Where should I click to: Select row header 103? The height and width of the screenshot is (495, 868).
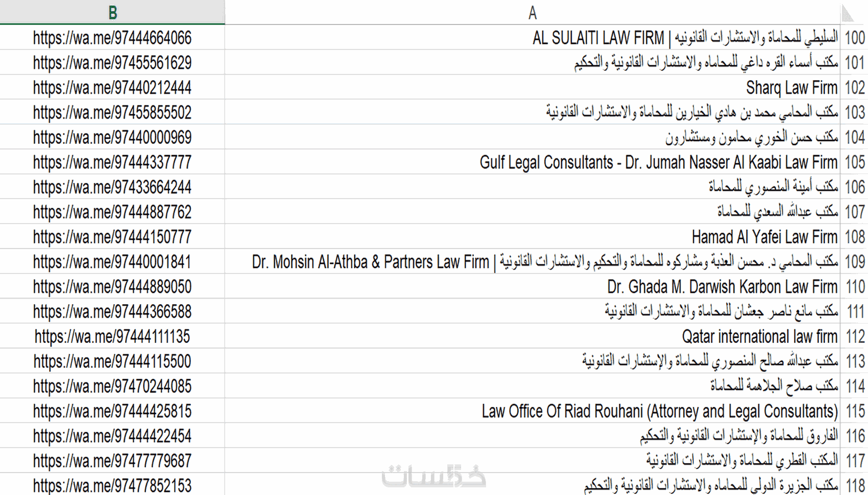pyautogui.click(x=855, y=112)
